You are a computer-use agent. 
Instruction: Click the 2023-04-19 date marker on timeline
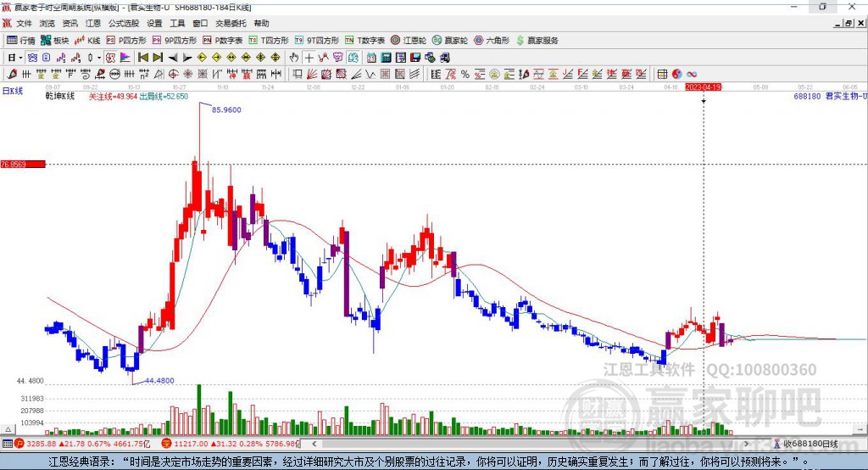pyautogui.click(x=703, y=87)
